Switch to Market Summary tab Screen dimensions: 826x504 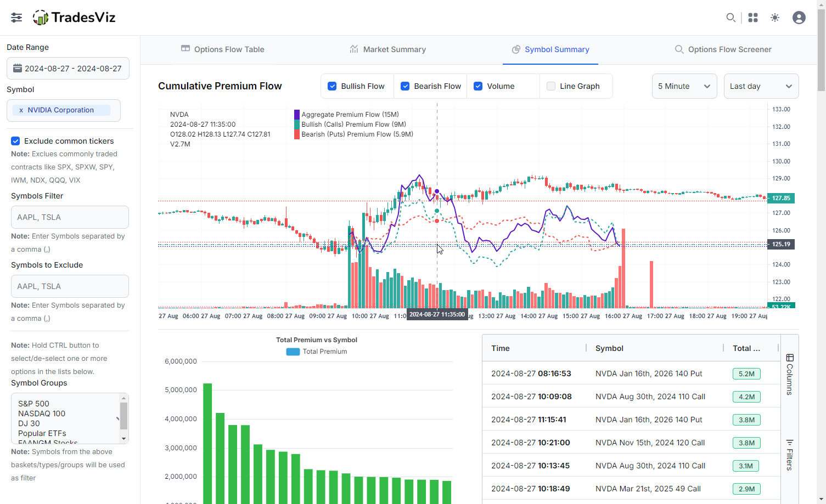[387, 49]
